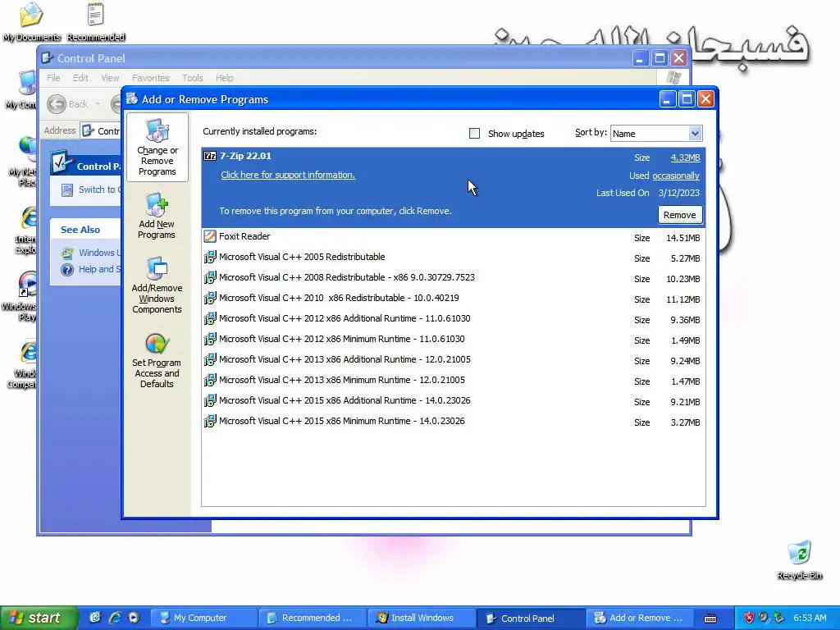
Task: Enable the Show updates checkbox
Action: 474,134
